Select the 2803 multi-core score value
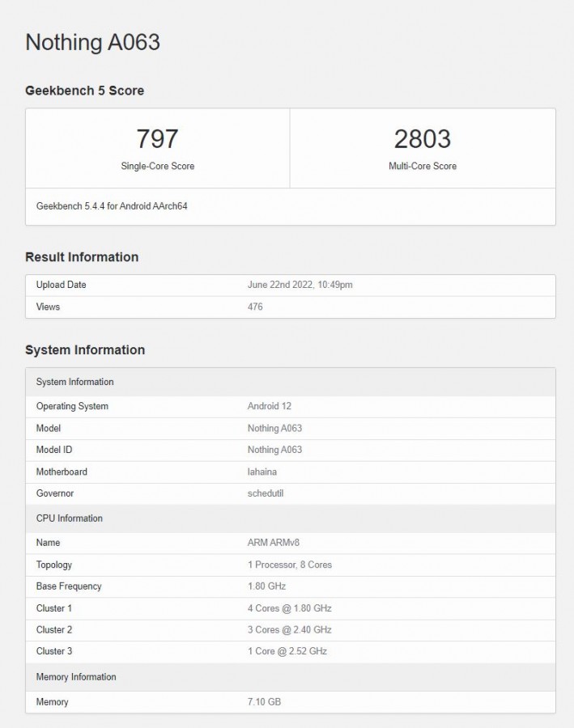Image resolution: width=574 pixels, height=728 pixels. [422, 139]
